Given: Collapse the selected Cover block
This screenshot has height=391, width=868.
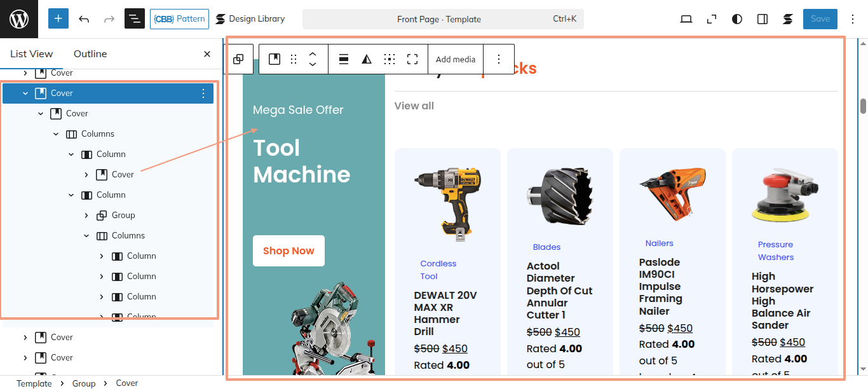Looking at the screenshot, I should pyautogui.click(x=25, y=93).
